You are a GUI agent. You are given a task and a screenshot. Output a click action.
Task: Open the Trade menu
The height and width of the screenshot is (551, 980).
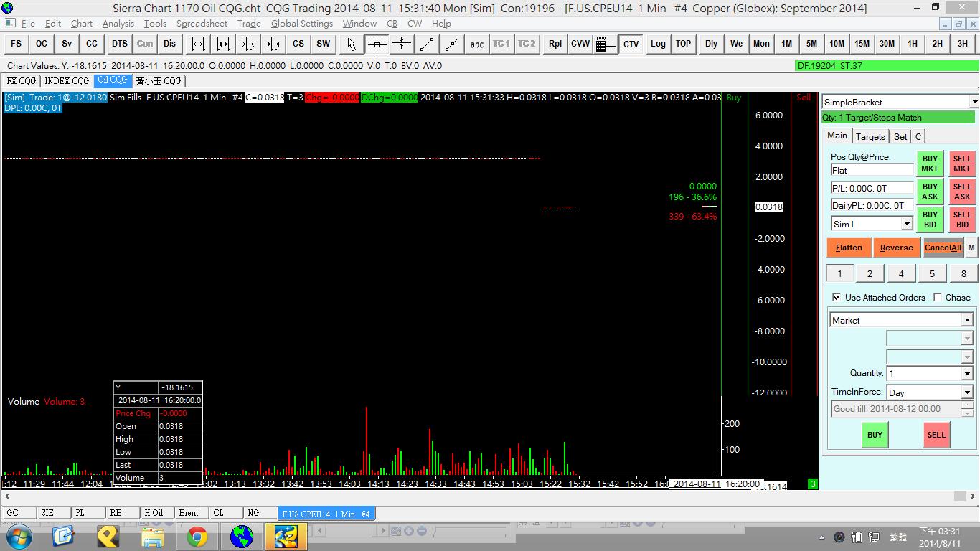pyautogui.click(x=249, y=23)
